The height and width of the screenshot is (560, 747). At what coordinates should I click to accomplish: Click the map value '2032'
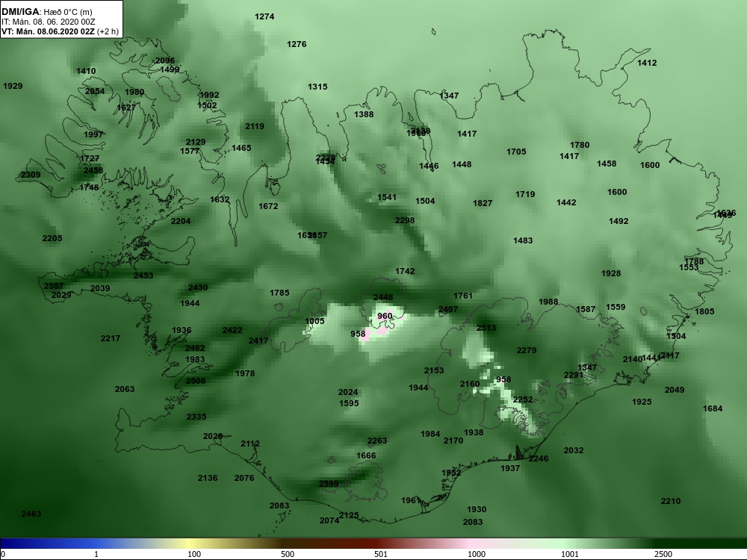[573, 450]
